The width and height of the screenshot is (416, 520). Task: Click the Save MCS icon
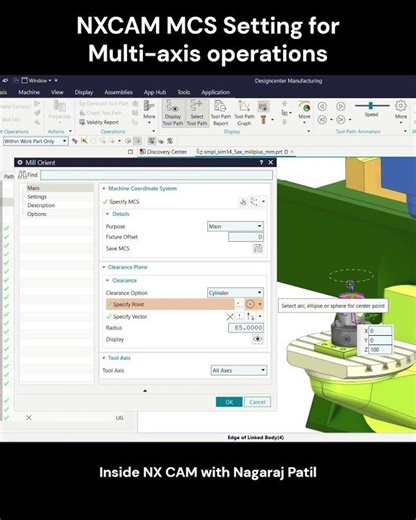click(x=258, y=248)
